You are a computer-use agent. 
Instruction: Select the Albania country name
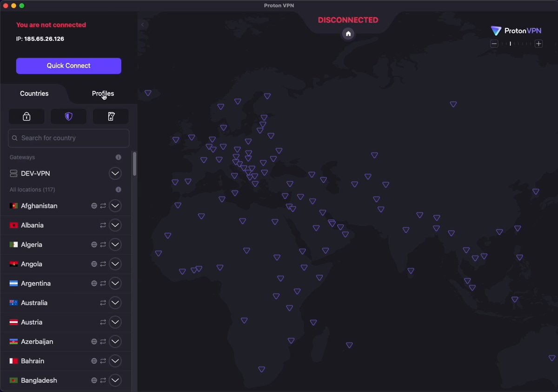[x=32, y=225]
